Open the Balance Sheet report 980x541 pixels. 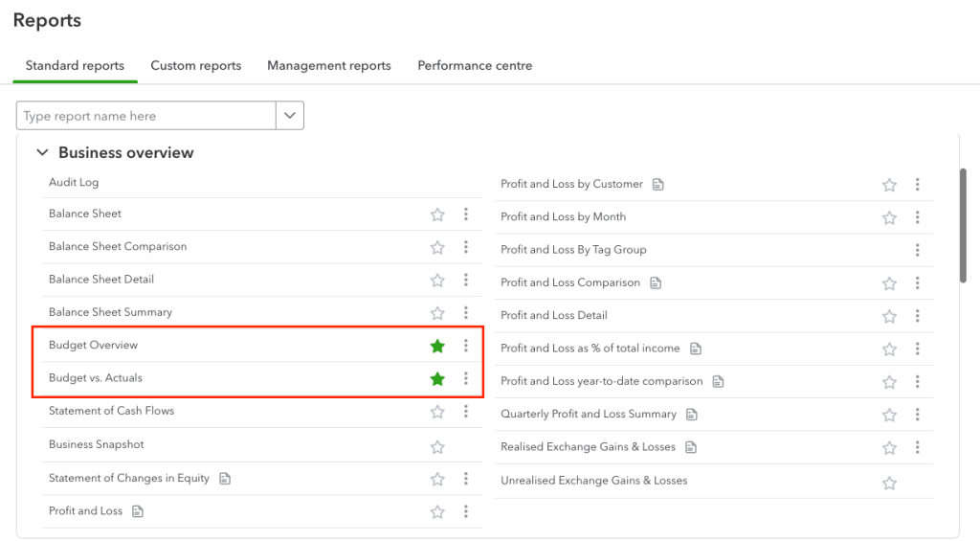85,214
